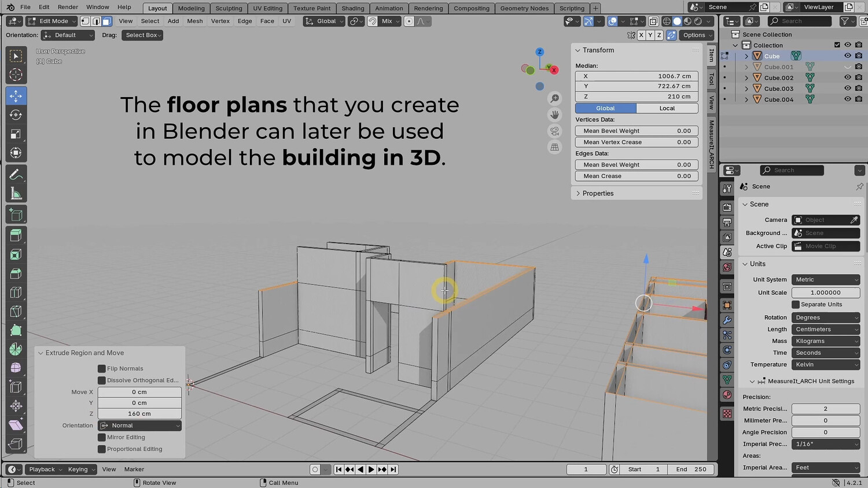
Task: Click the Move Z 160 cm field
Action: click(139, 414)
